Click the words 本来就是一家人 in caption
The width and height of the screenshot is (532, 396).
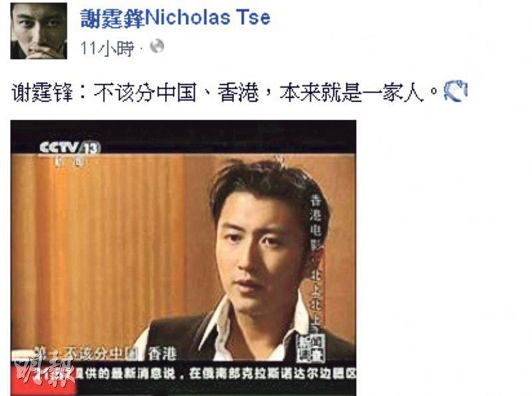click(x=352, y=92)
